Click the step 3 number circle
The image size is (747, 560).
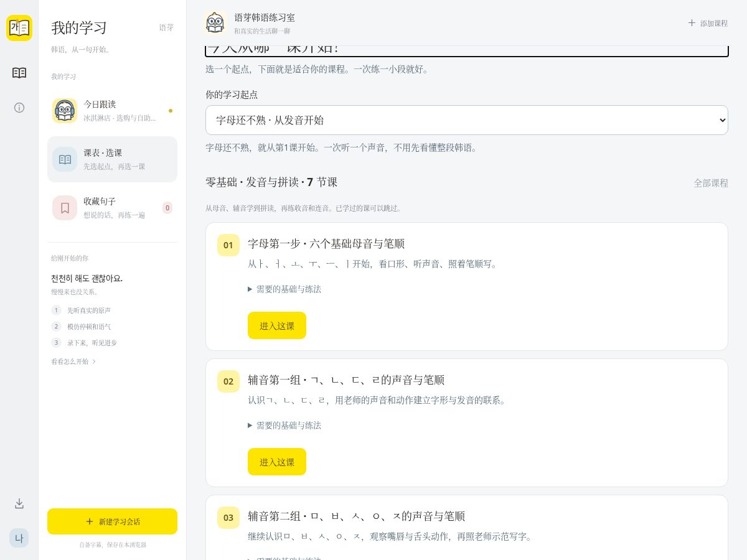pos(56,343)
